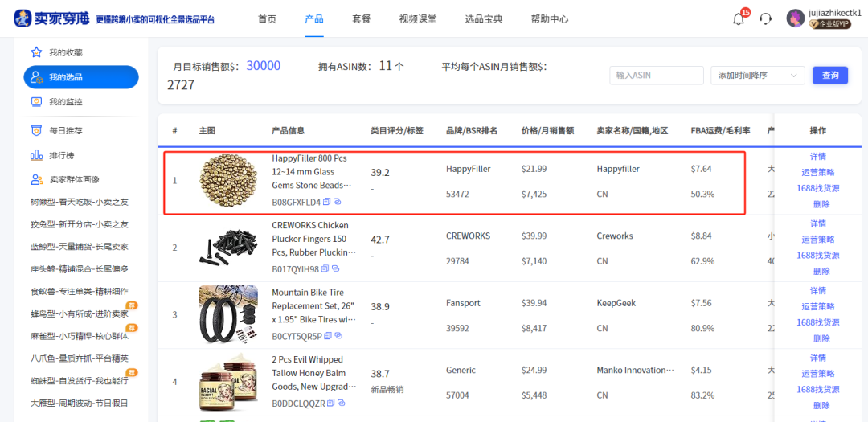
Task: Click the 每日推荐 badge icon
Action: click(36, 131)
